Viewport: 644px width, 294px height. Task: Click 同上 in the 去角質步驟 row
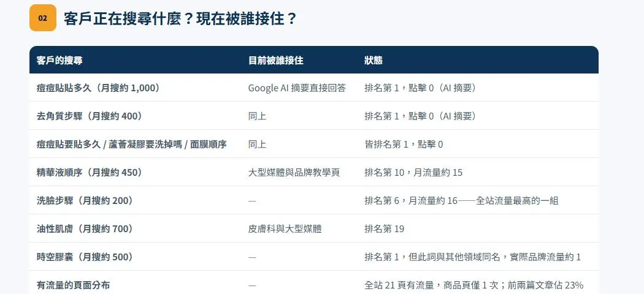pyautogui.click(x=257, y=116)
